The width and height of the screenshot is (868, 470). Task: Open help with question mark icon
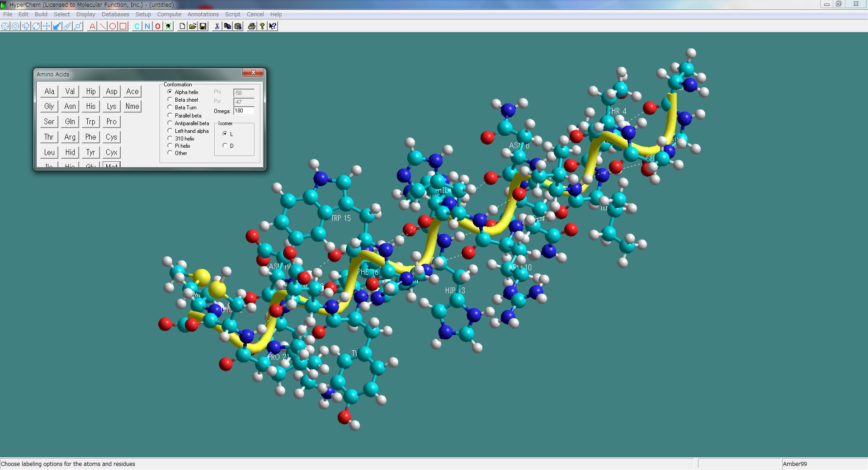pos(262,26)
